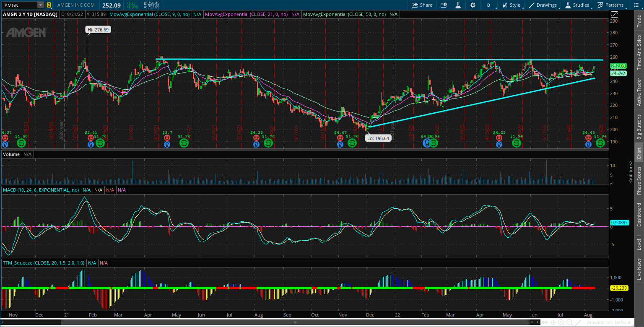Select the Chart side tab
644x327 pixels.
click(639, 153)
